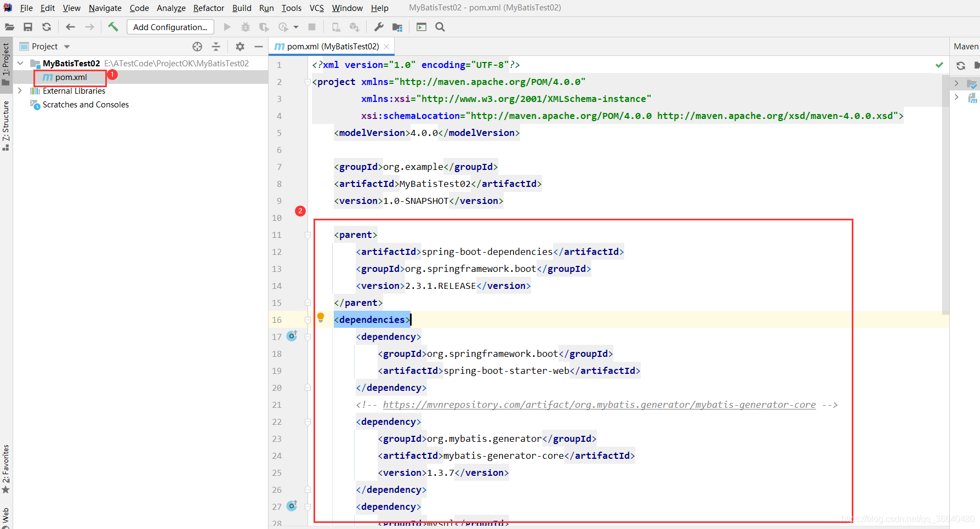This screenshot has width=980, height=529.
Task: Click the Stop square icon
Action: click(x=312, y=27)
